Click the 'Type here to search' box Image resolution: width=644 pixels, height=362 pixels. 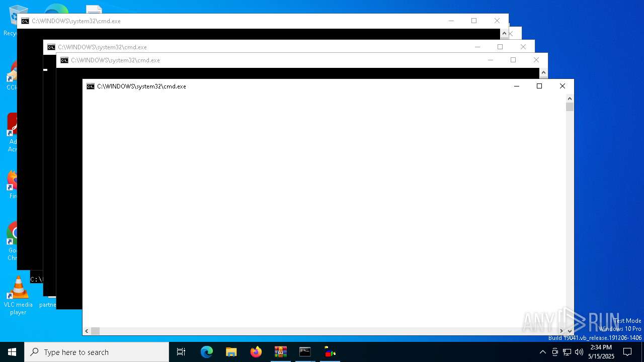pyautogui.click(x=97, y=352)
